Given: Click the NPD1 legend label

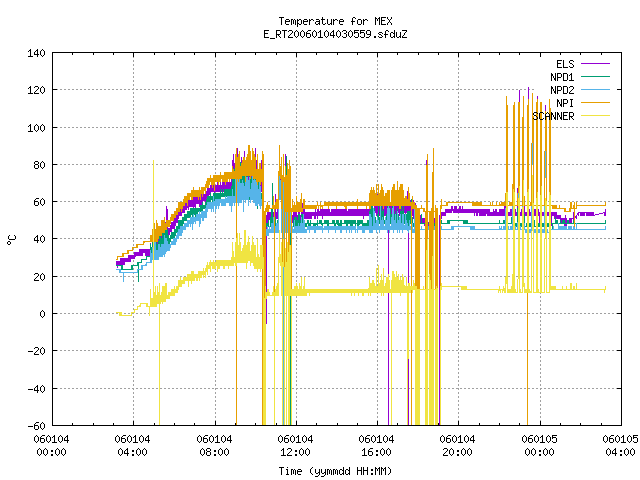Looking at the screenshot, I should [x=562, y=77].
